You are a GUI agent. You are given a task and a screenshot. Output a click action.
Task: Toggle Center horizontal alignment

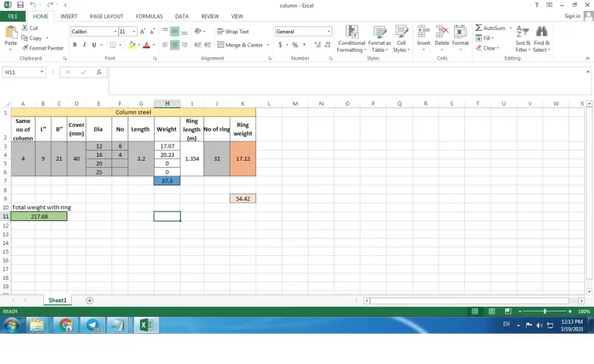click(x=175, y=45)
